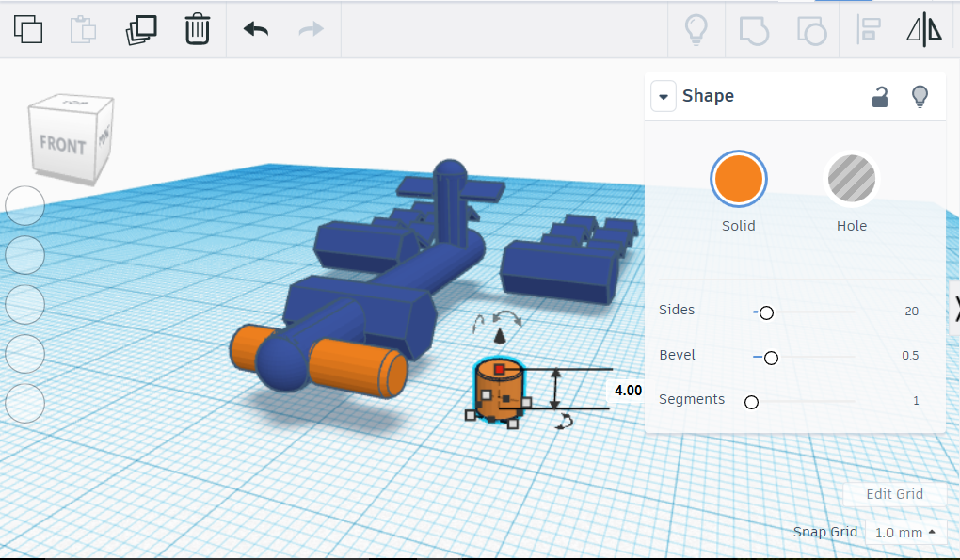Screen dimensions: 960x560
Task: Activate the Mirror tool
Action: pyautogui.click(x=924, y=29)
